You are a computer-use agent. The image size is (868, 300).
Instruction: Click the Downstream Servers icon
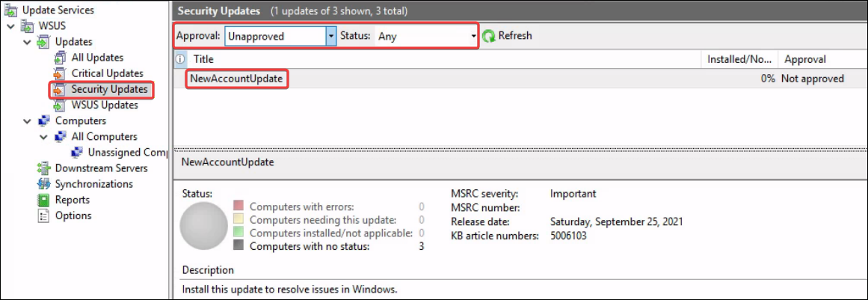point(43,168)
